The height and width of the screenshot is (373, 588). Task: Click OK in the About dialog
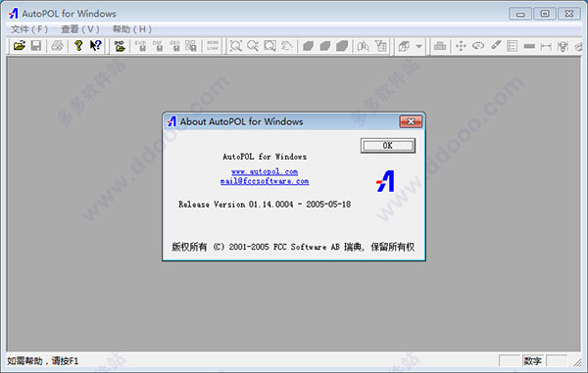click(x=388, y=146)
